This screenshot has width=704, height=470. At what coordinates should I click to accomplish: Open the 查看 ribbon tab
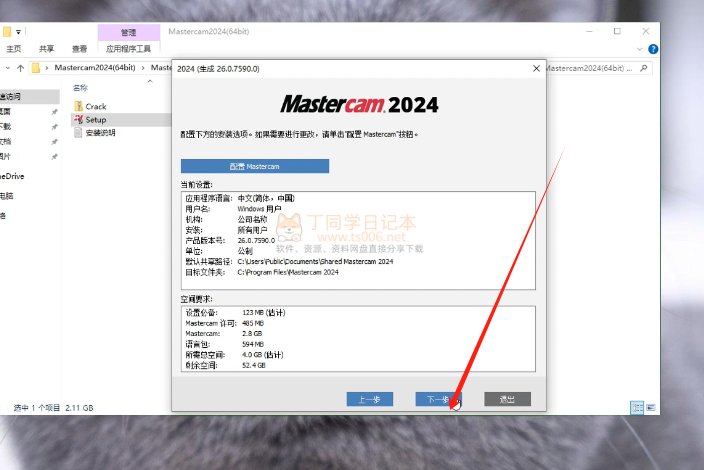79,48
